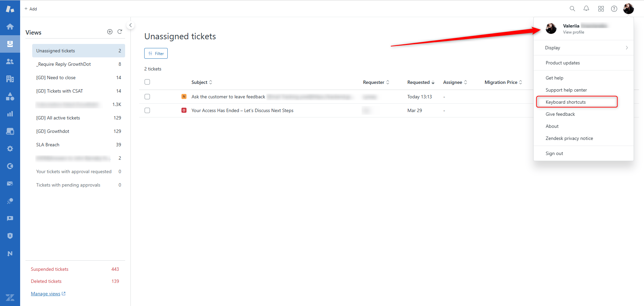Open the Zendesk products grid icon
This screenshot has height=306, width=644.
tap(601, 9)
